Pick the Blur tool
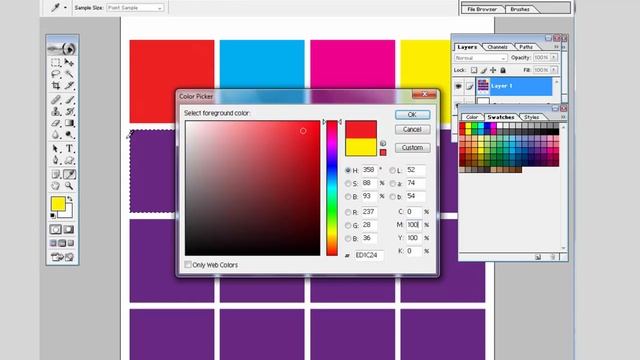640x360 pixels. 56,135
